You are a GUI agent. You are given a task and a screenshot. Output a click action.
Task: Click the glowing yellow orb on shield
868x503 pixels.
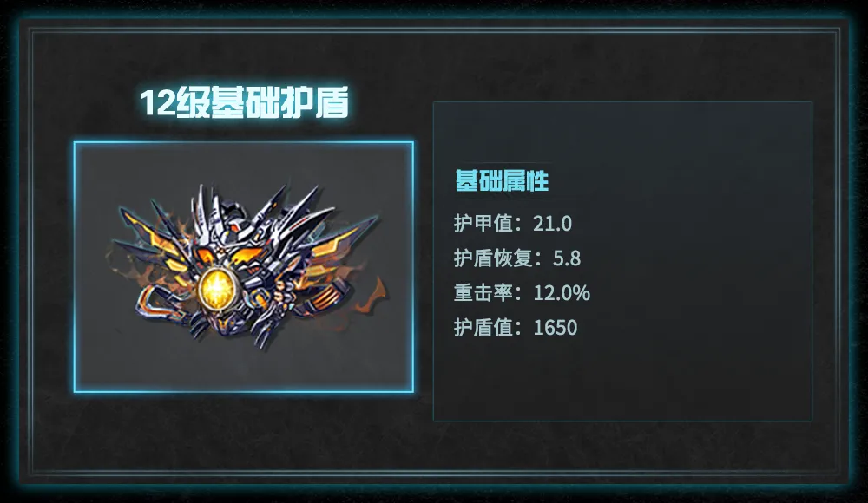point(216,290)
